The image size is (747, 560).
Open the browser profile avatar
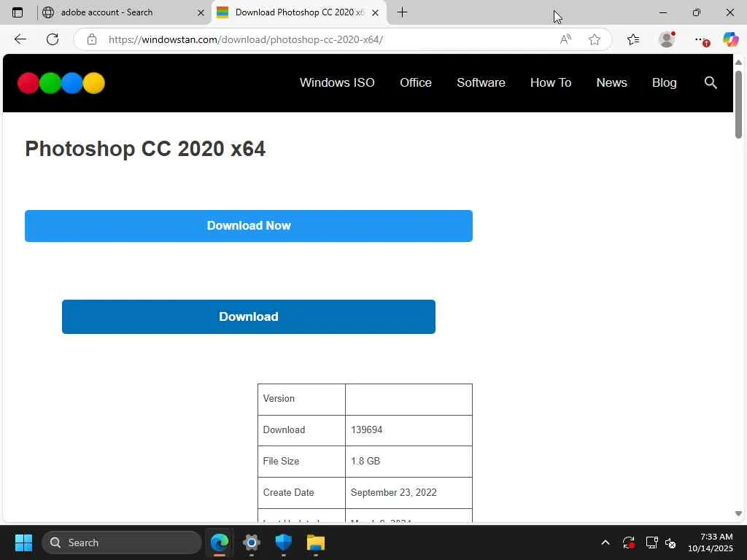pos(667,39)
